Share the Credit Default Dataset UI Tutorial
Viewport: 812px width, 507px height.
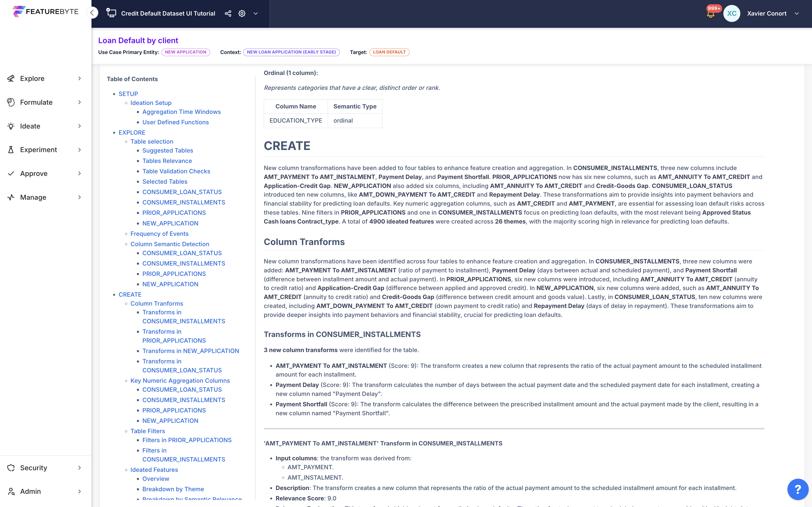point(228,13)
